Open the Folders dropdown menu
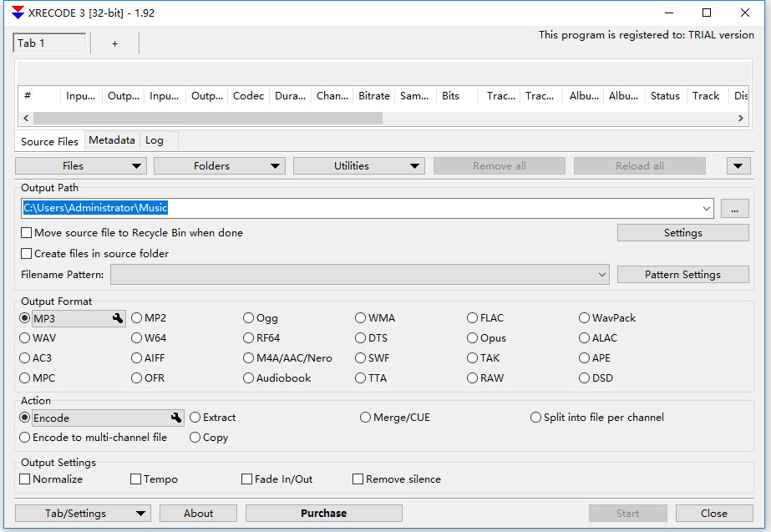Viewport: 771px width, 532px height. tap(220, 166)
